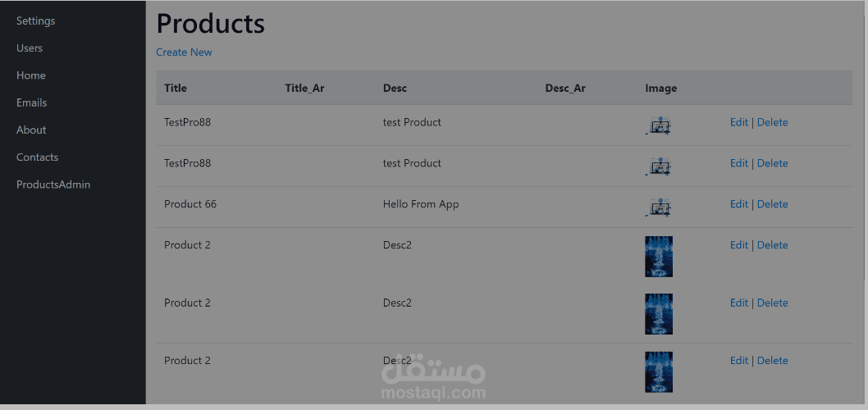Open ProductsAdmin in the sidebar
Viewport: 868px width, 410px height.
(x=53, y=184)
